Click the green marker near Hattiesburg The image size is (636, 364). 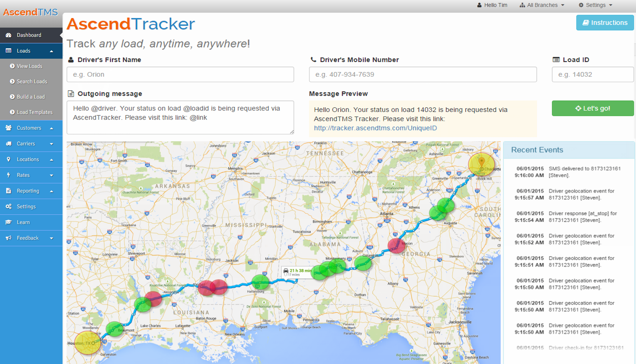point(260,282)
